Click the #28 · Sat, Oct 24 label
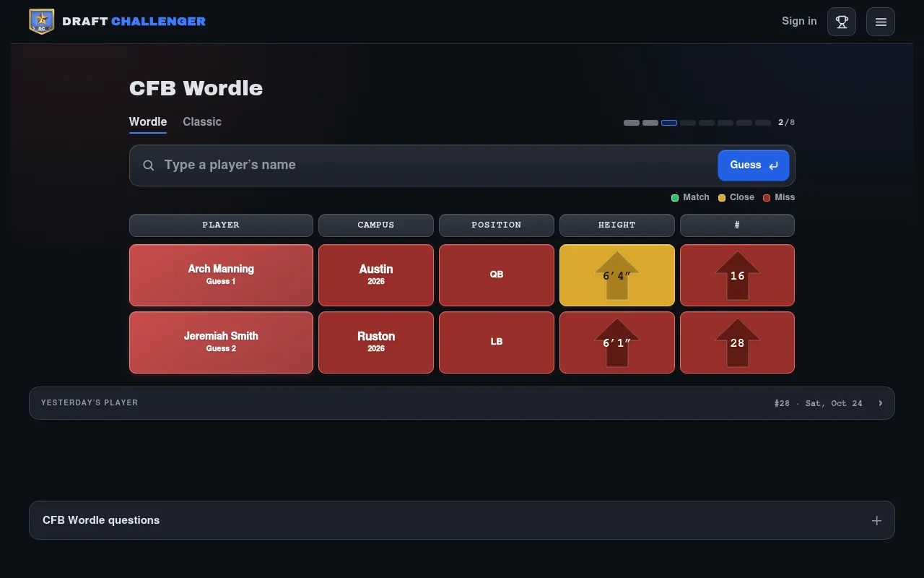This screenshot has height=578, width=924. [x=818, y=403]
